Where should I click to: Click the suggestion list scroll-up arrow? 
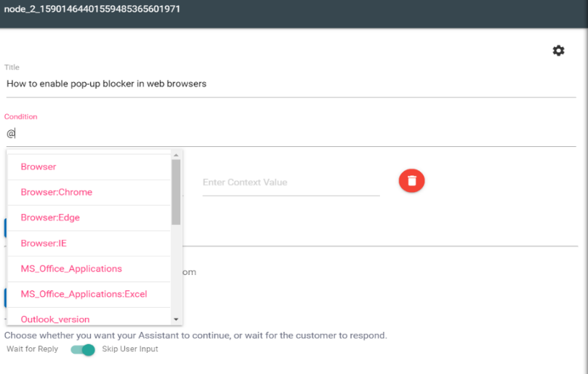point(176,154)
